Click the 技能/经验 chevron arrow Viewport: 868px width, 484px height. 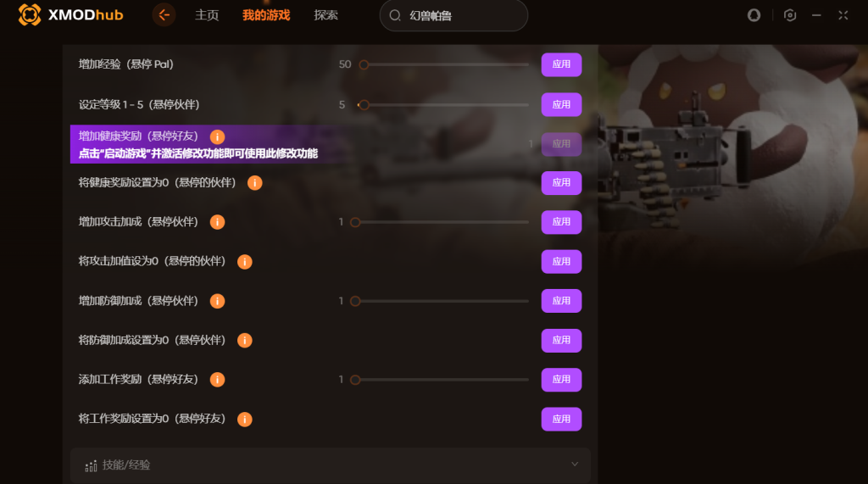point(575,465)
